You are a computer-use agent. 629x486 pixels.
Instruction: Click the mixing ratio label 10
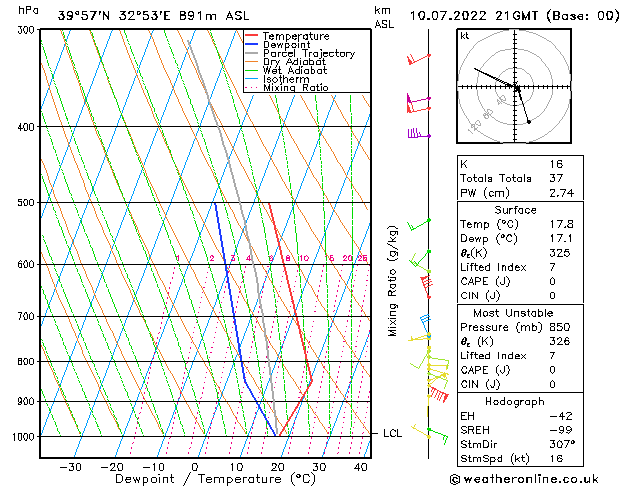tap(304, 258)
